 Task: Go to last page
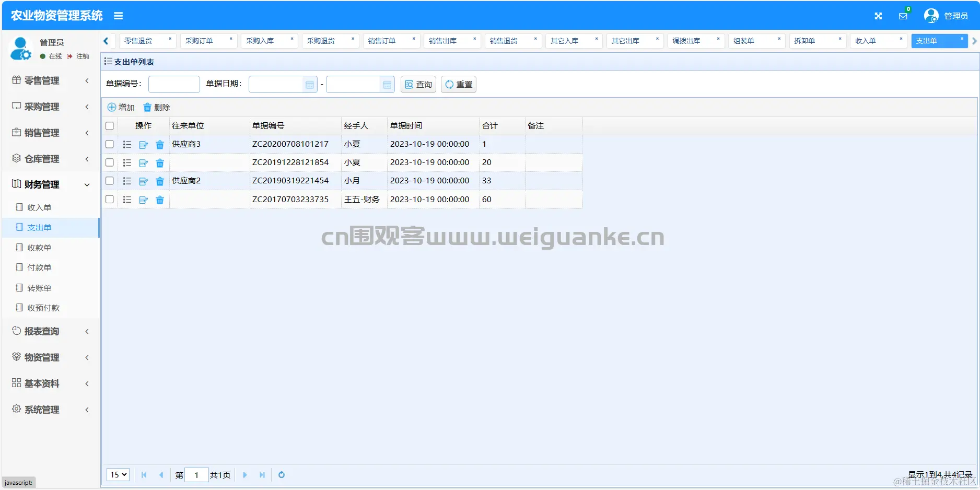tap(262, 475)
